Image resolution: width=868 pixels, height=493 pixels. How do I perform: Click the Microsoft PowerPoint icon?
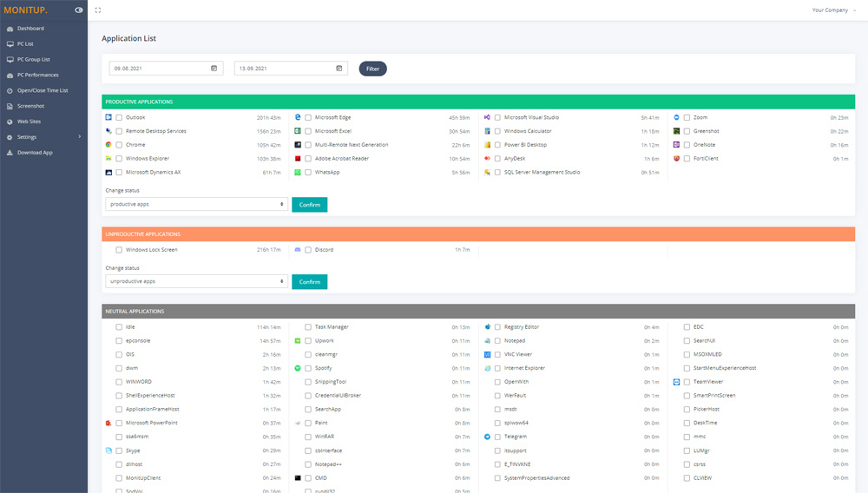click(108, 423)
